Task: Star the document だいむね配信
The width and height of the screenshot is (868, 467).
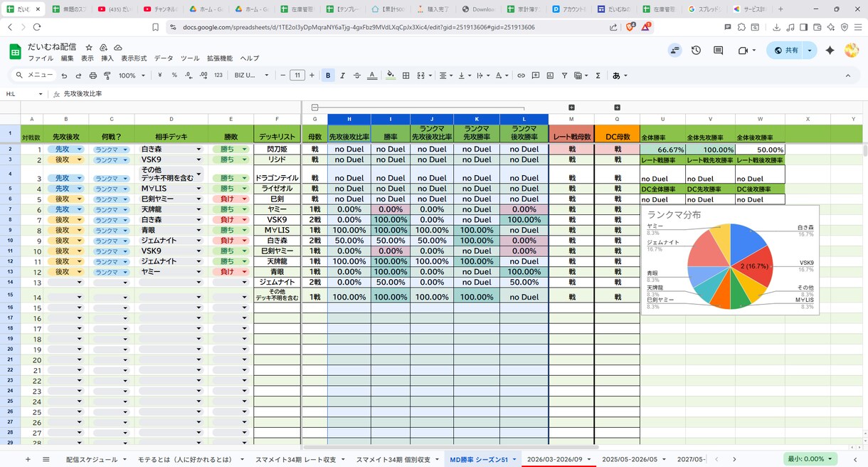Action: tap(89, 47)
